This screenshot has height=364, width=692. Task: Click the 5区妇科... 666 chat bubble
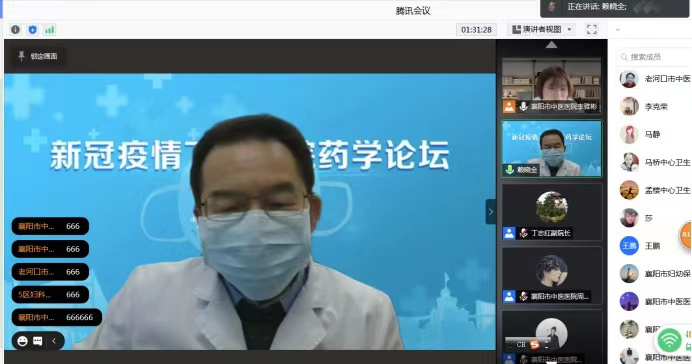[x=50, y=294]
